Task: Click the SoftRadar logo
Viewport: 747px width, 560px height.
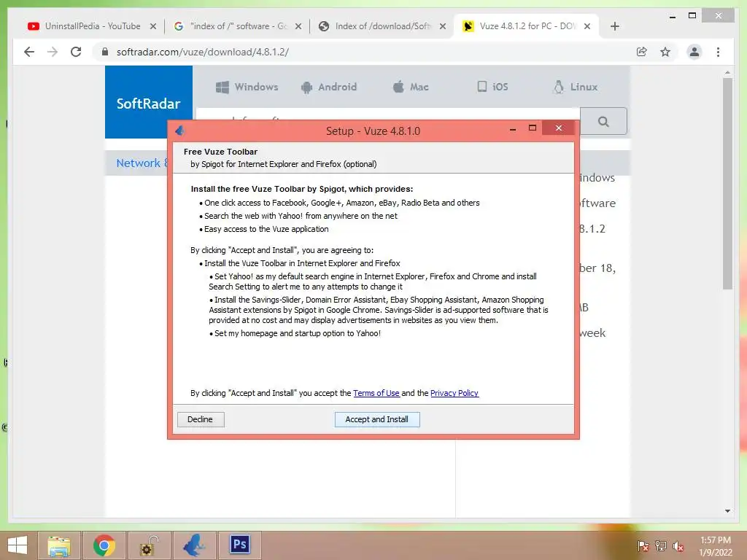Action: [149, 103]
